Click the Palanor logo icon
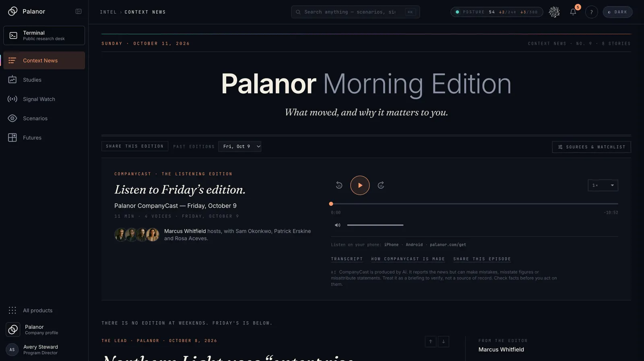The width and height of the screenshot is (644, 361). pos(13,11)
